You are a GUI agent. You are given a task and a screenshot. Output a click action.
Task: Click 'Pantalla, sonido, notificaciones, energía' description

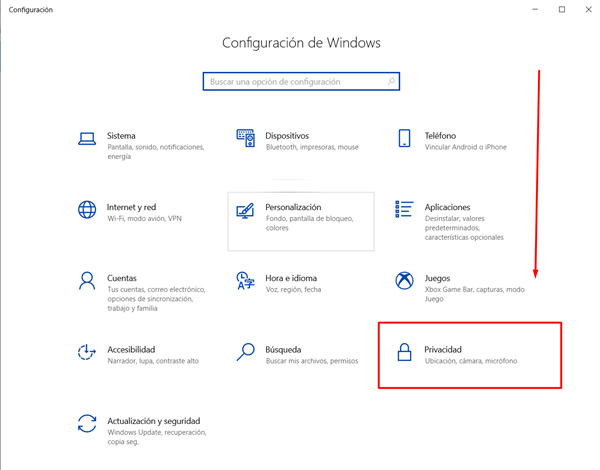156,152
